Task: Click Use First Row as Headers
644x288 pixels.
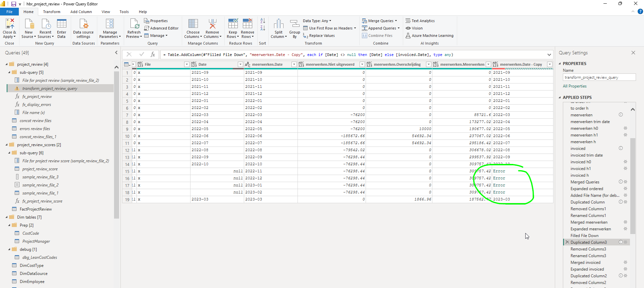Action: pyautogui.click(x=329, y=28)
